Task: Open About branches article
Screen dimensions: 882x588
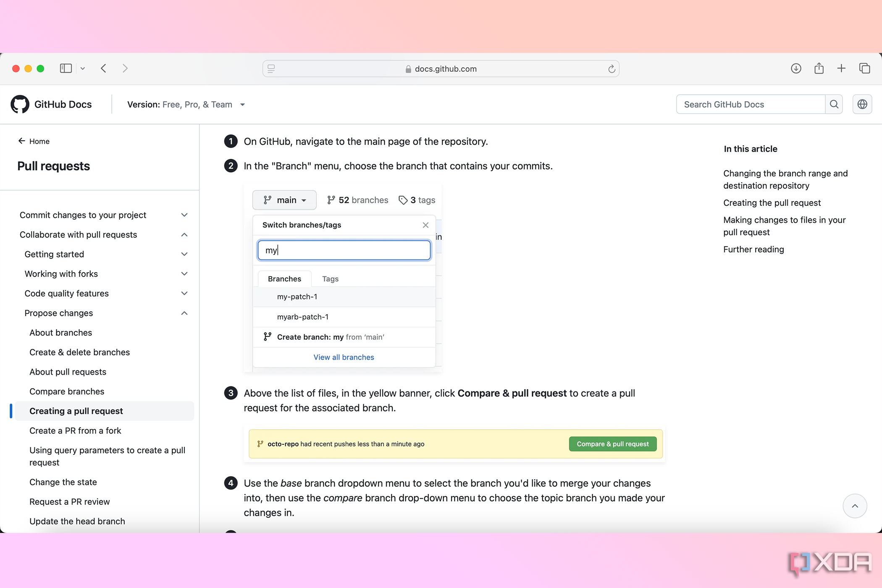Action: (60, 333)
